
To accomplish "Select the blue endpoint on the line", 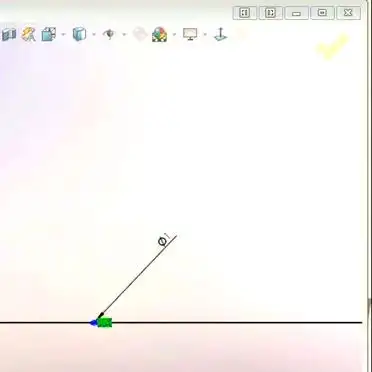I will pos(94,323).
